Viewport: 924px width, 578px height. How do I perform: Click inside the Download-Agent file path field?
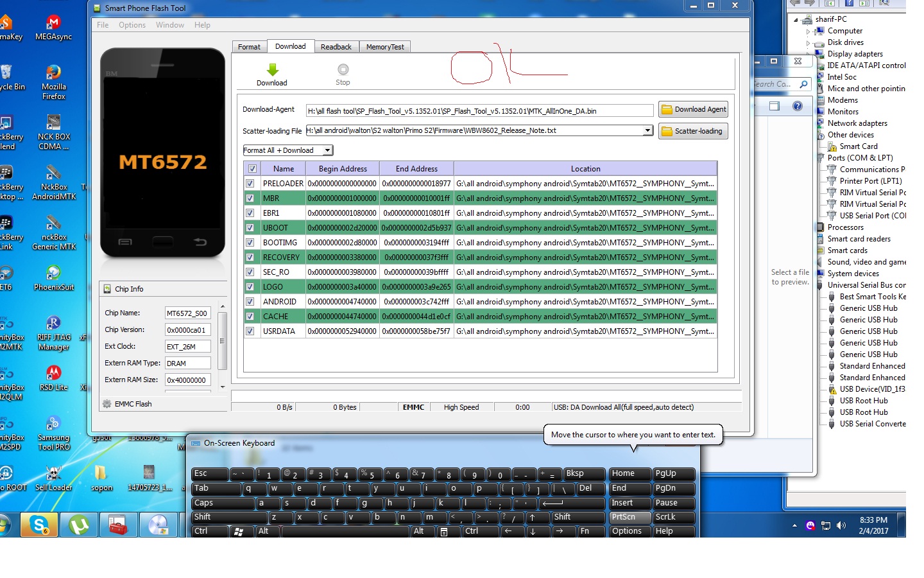click(x=478, y=110)
